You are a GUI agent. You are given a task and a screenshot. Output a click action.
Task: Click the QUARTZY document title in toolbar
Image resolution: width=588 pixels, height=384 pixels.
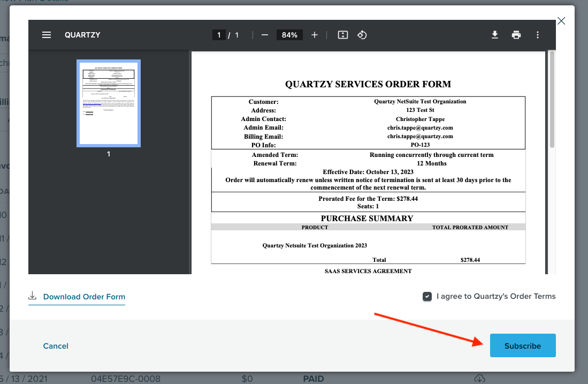click(82, 35)
